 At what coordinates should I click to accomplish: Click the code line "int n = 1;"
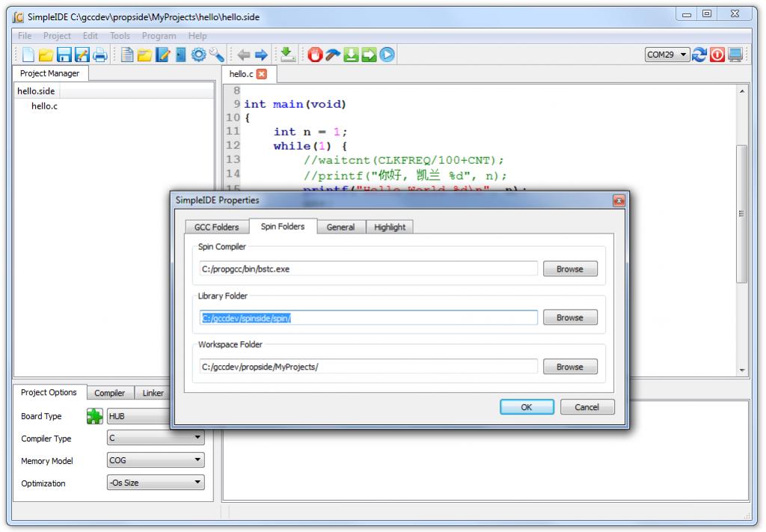click(x=310, y=132)
